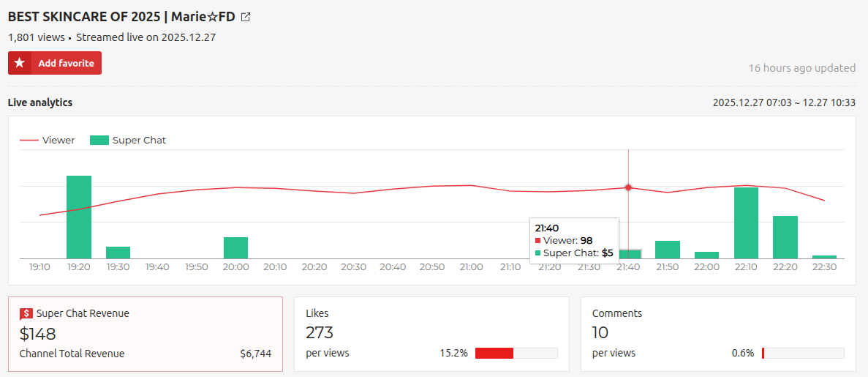Click the Super Chat: $5 tooltip line
This screenshot has width=868, height=377.
[575, 253]
